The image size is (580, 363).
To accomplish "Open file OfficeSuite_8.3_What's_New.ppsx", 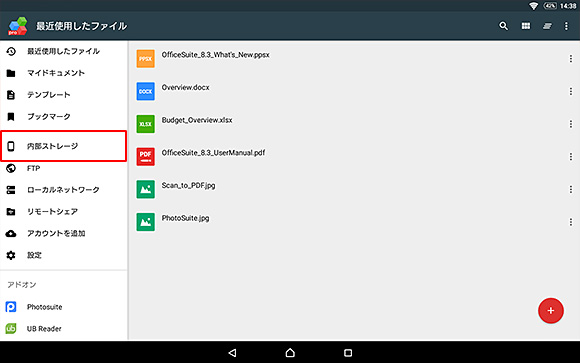I will tap(215, 55).
